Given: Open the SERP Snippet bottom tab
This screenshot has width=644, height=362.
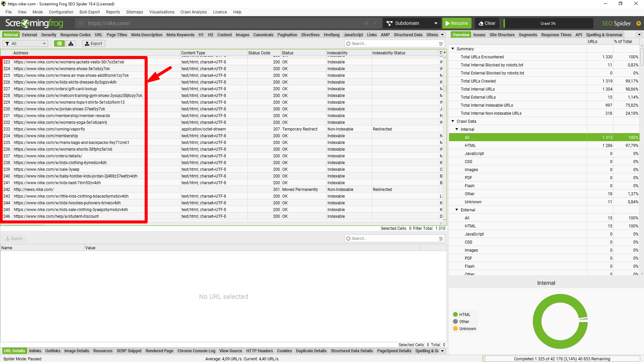Looking at the screenshot, I should [x=129, y=351].
